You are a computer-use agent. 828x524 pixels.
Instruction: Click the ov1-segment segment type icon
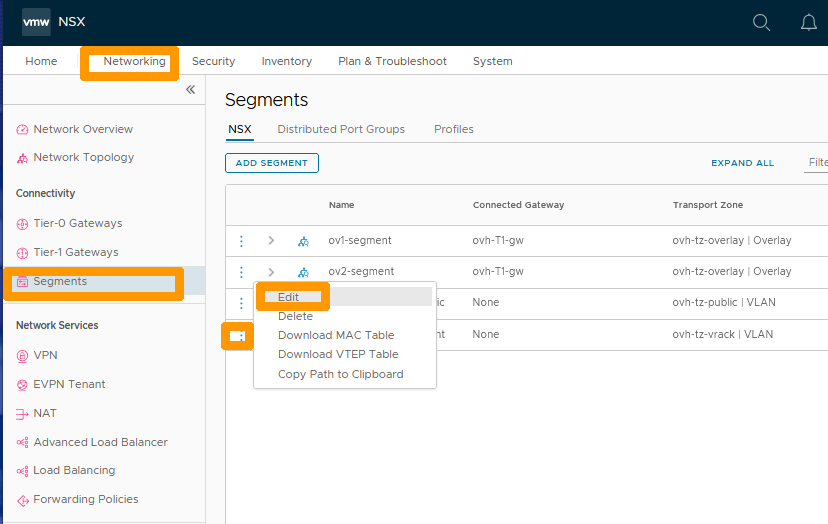click(x=303, y=241)
